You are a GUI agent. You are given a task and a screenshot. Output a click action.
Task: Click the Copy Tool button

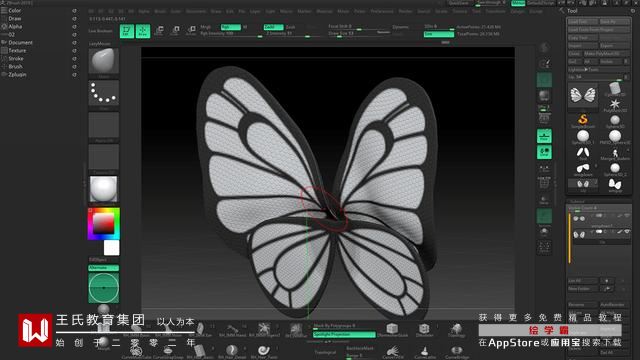click(x=583, y=38)
